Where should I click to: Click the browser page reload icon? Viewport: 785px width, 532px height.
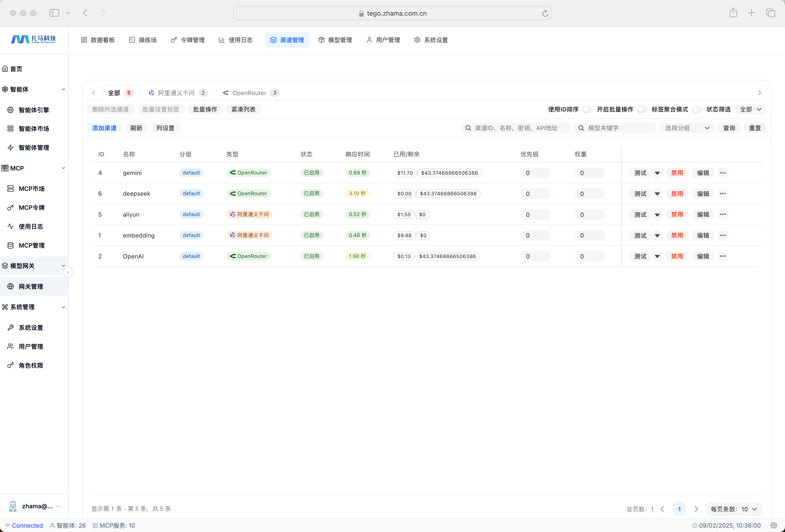click(545, 14)
